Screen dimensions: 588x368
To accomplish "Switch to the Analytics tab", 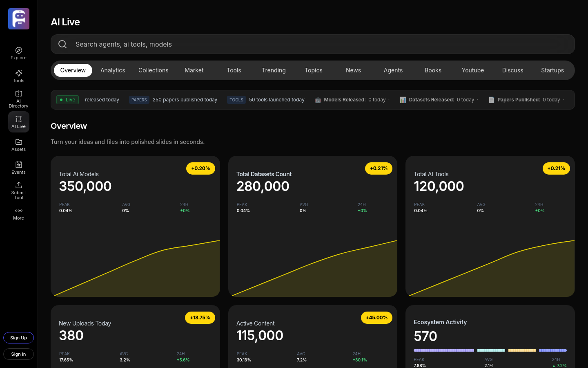I will coord(113,70).
